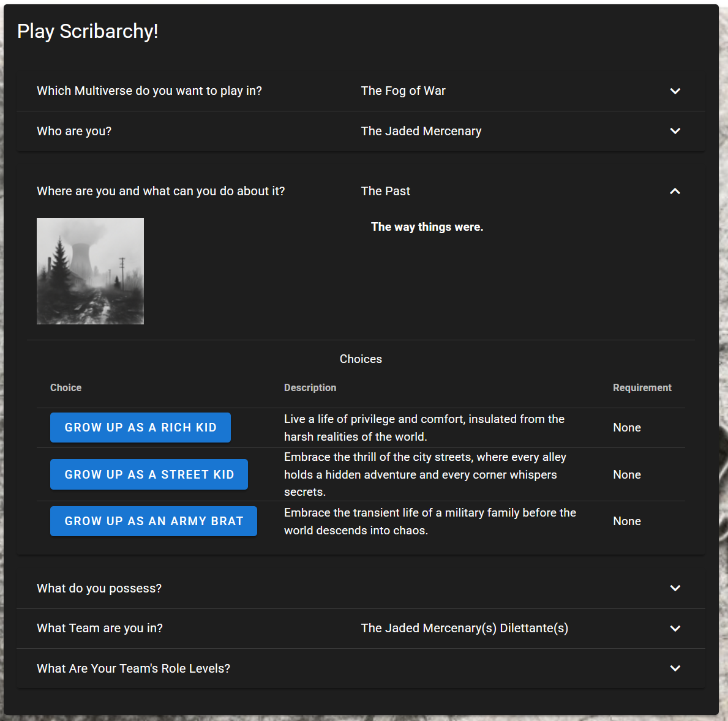Click the foggy cooling tower image

click(x=90, y=271)
